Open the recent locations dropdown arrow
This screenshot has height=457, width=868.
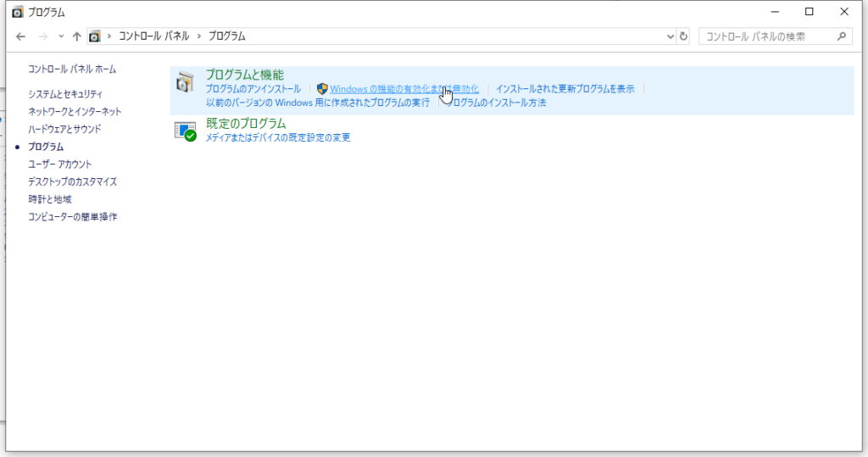(61, 36)
